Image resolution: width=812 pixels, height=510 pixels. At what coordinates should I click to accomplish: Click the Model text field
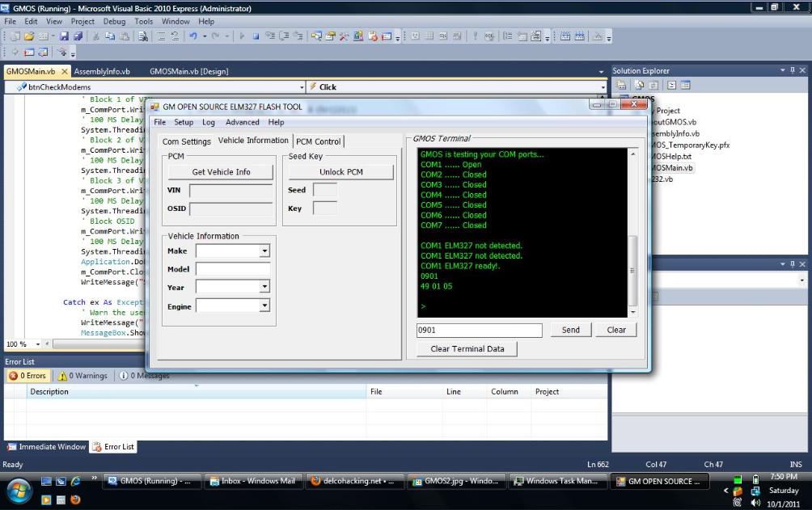232,269
